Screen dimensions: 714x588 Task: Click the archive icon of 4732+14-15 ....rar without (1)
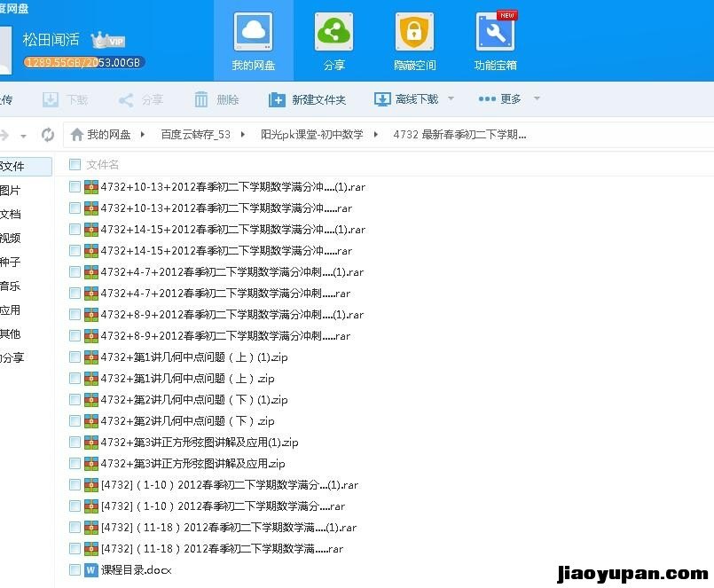[x=91, y=250]
